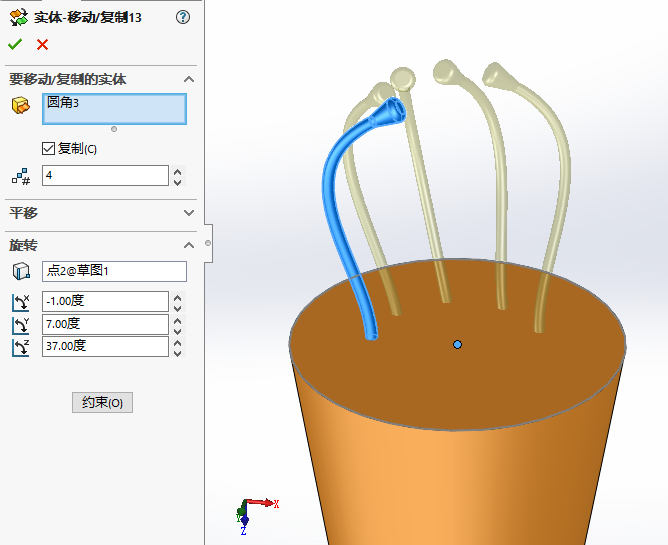Uncheck the 复制 (Copy) checkbox

pyautogui.click(x=49, y=149)
